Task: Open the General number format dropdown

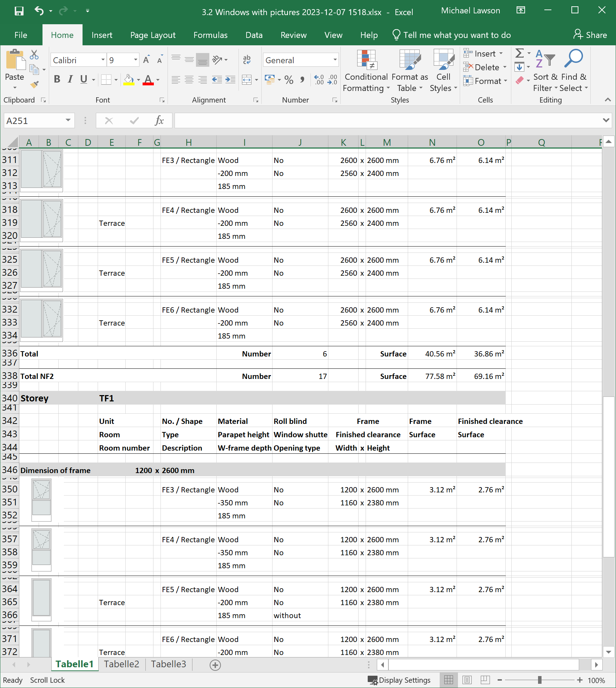Action: pos(335,60)
